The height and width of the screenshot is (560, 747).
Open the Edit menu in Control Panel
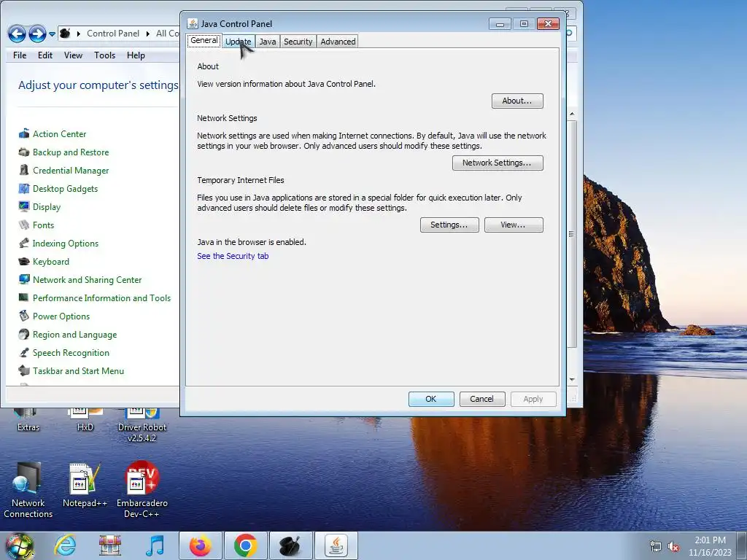[45, 55]
